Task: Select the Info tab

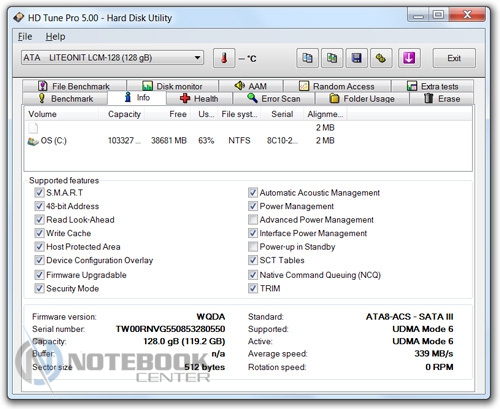Action: tap(137, 98)
